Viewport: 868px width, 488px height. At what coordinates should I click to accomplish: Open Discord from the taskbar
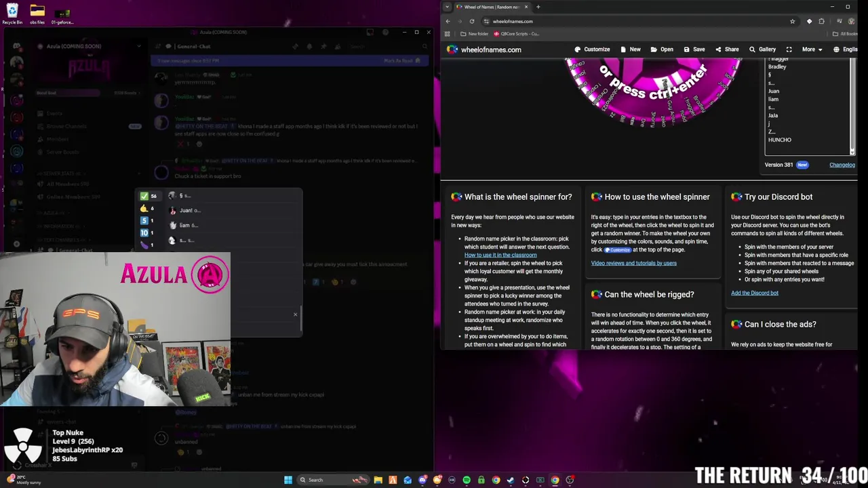click(422, 480)
